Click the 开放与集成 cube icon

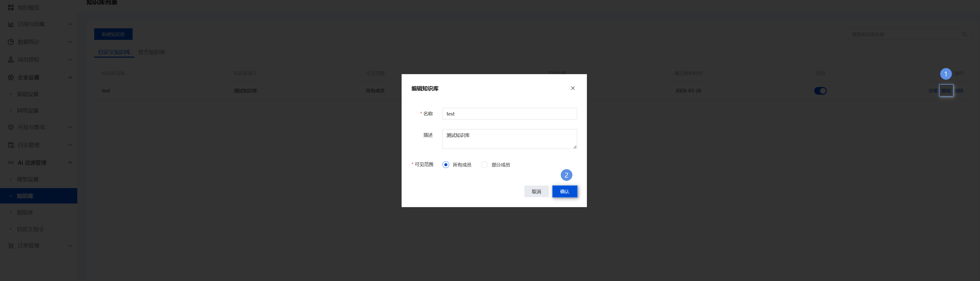(11, 127)
